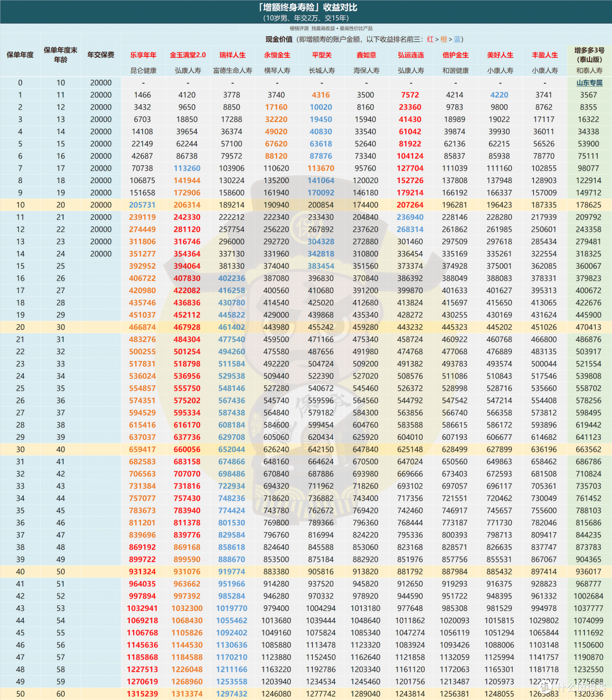Click the 美好人生 product header
The image size is (612, 700).
[x=500, y=55]
